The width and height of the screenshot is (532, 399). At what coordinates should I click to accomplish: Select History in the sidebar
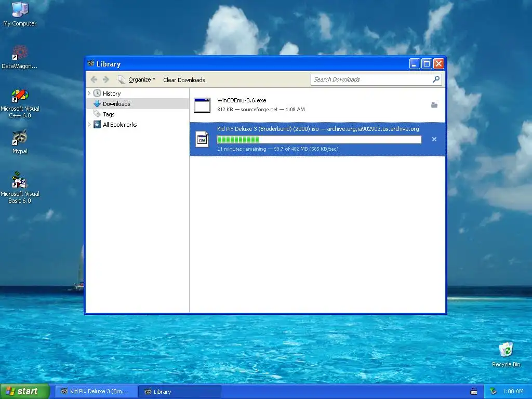click(x=112, y=94)
